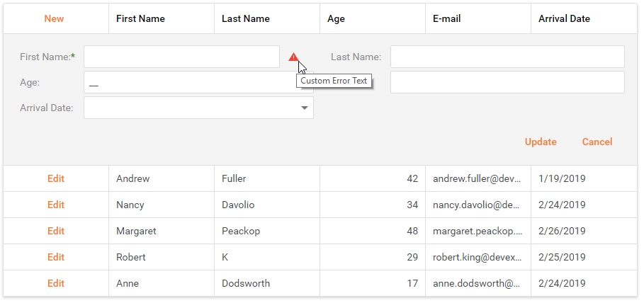Edit Anne Dodsworth's row
The image size is (644, 303).
[x=56, y=283]
